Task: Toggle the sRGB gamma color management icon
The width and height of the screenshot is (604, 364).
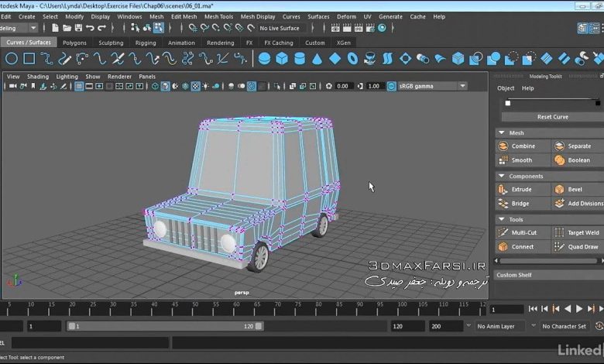Action: (391, 86)
